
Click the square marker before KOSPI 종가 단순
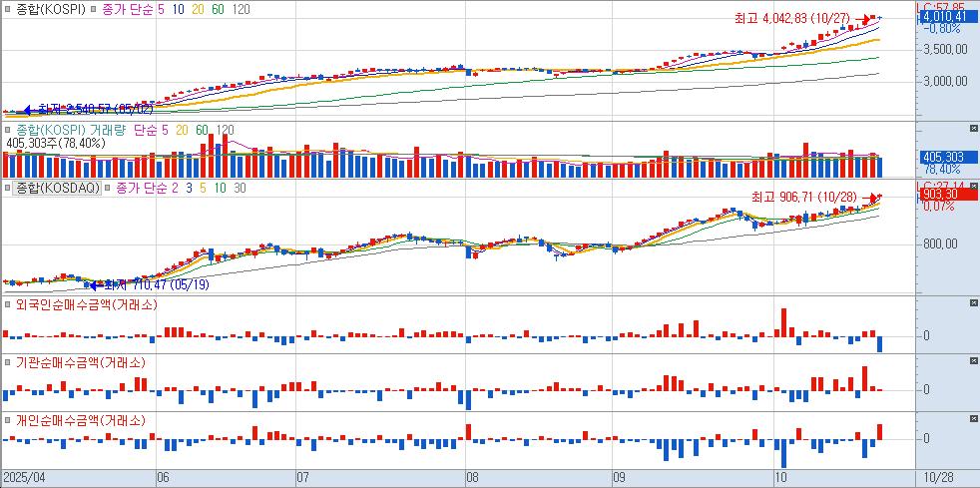93,10
